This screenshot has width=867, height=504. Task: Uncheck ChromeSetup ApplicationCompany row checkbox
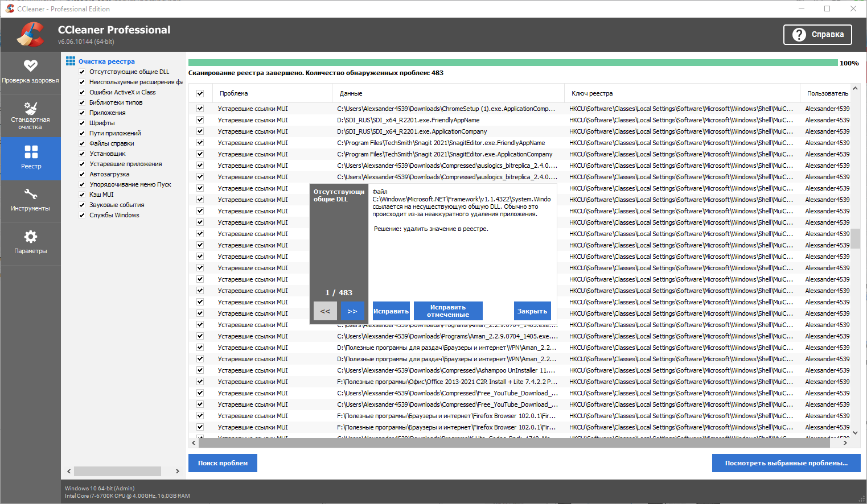point(200,109)
